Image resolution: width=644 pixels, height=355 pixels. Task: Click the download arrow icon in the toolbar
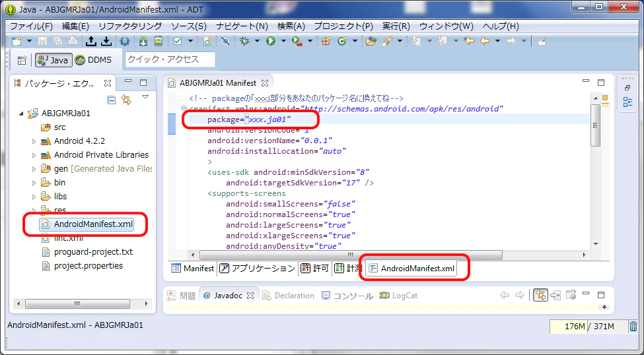106,41
